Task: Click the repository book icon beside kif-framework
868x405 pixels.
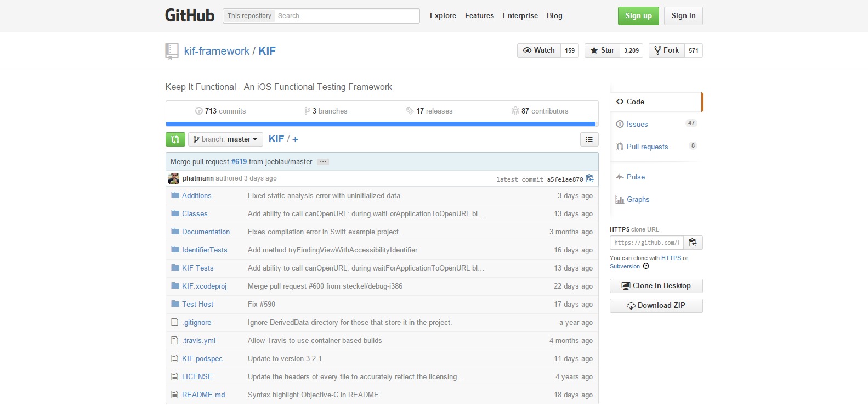Action: (172, 51)
